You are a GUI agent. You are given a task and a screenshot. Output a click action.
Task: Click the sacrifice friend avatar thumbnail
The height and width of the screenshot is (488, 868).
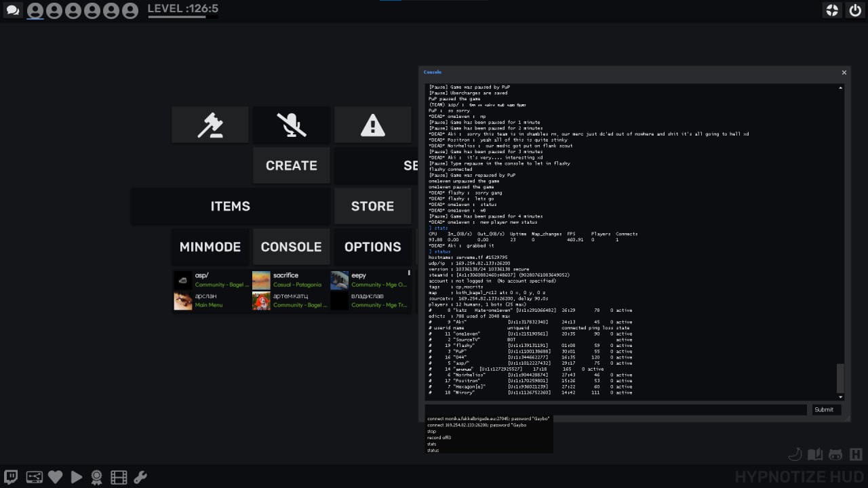point(261,280)
